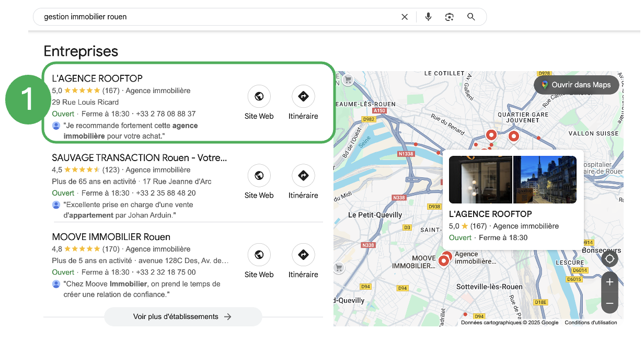Open the SAUVAGE TRANSACTION Rouen listing title
The width and height of the screenshot is (644, 341).
click(x=139, y=157)
